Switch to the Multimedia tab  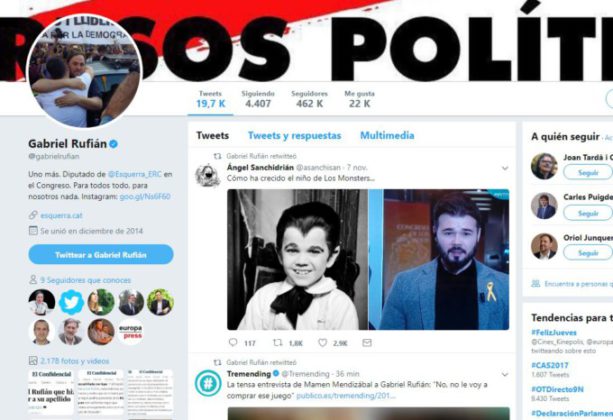pyautogui.click(x=387, y=136)
